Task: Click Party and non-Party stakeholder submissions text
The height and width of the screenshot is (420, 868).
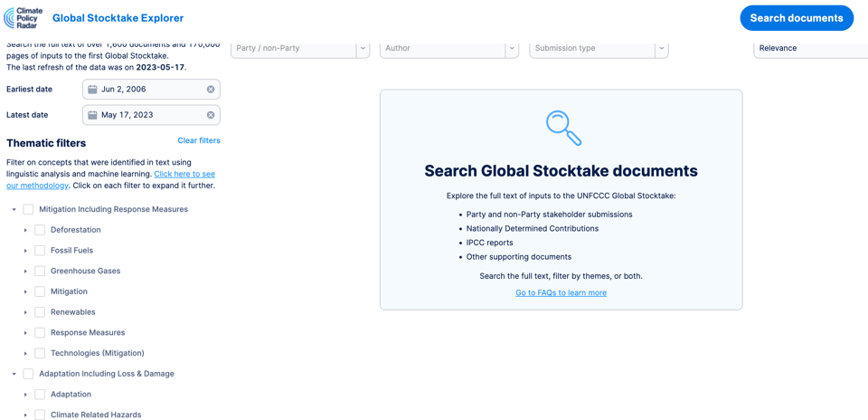Action: tap(549, 214)
